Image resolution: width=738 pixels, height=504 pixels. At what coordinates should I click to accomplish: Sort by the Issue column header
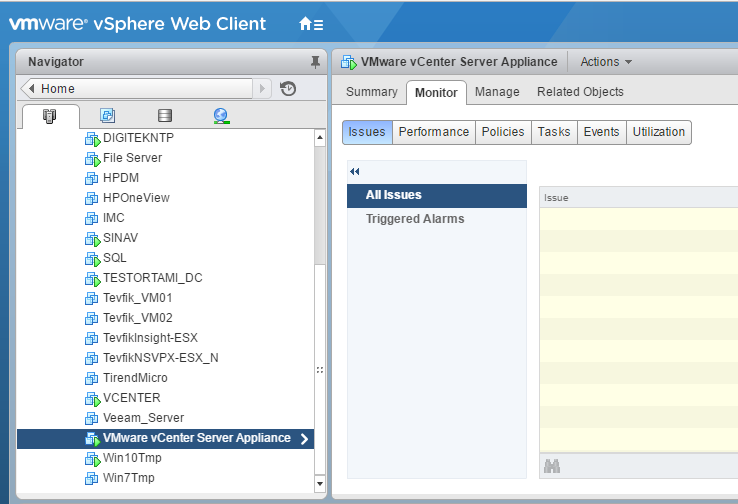(x=639, y=198)
